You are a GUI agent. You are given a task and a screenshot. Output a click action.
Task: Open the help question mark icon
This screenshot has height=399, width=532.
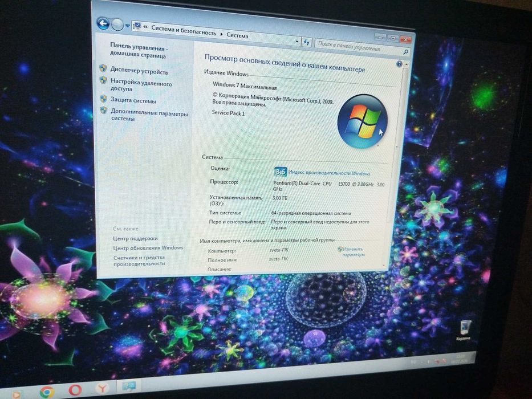point(399,64)
